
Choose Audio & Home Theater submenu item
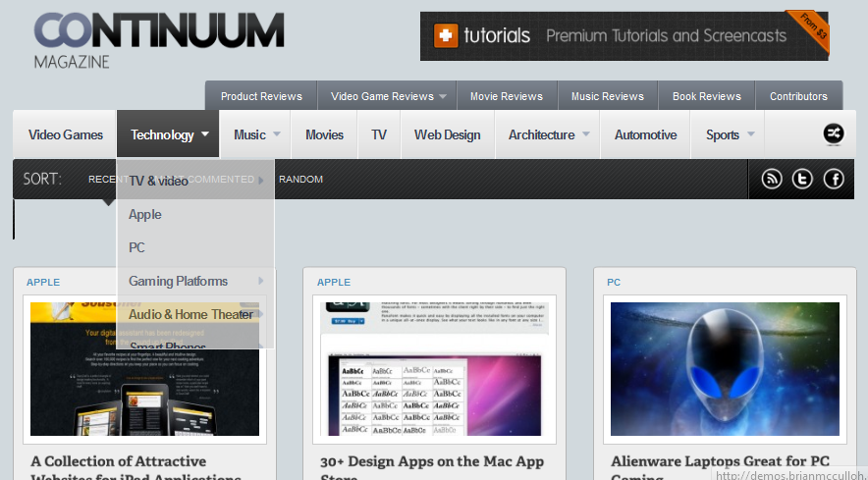pos(190,314)
